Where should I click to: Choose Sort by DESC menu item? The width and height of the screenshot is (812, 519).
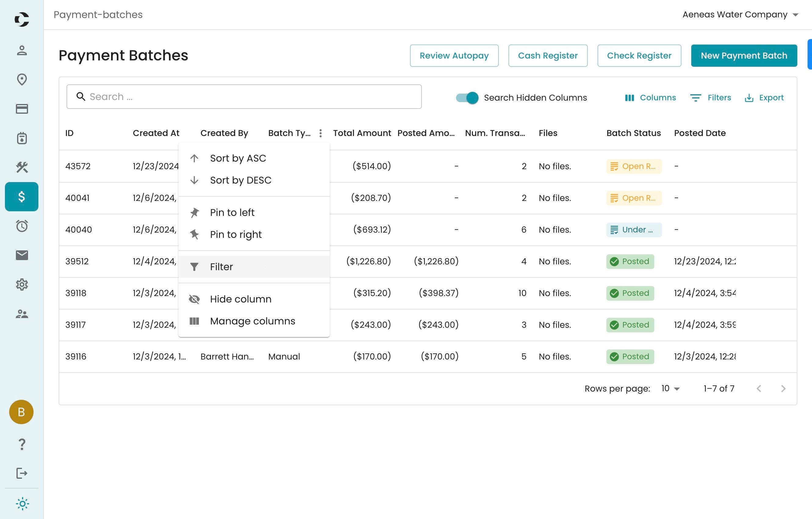point(240,180)
